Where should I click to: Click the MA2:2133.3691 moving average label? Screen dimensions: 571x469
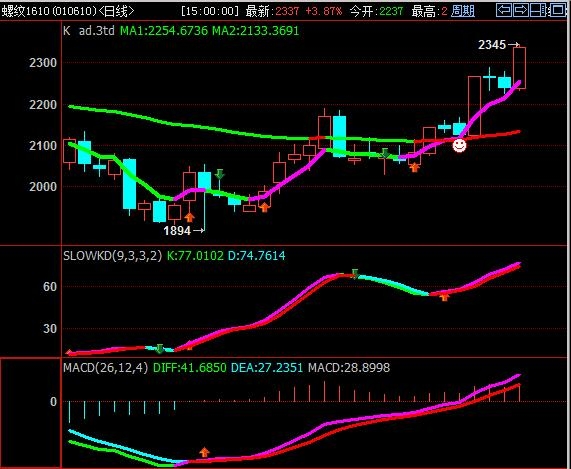[256, 31]
